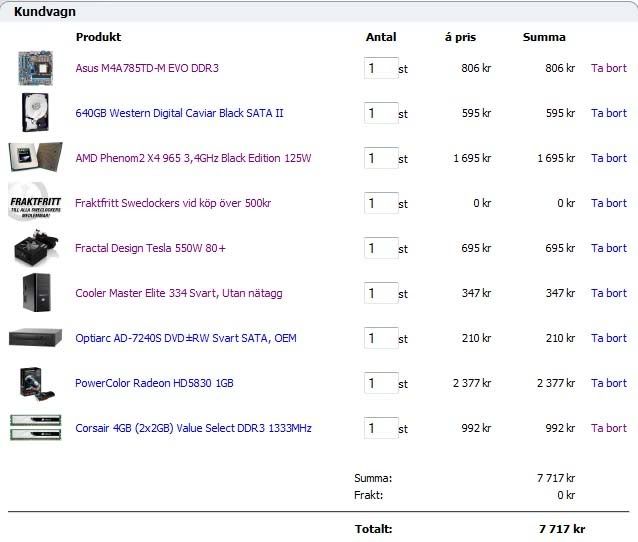Open Corsair 4GB Value Select DDR3 link

(x=193, y=428)
